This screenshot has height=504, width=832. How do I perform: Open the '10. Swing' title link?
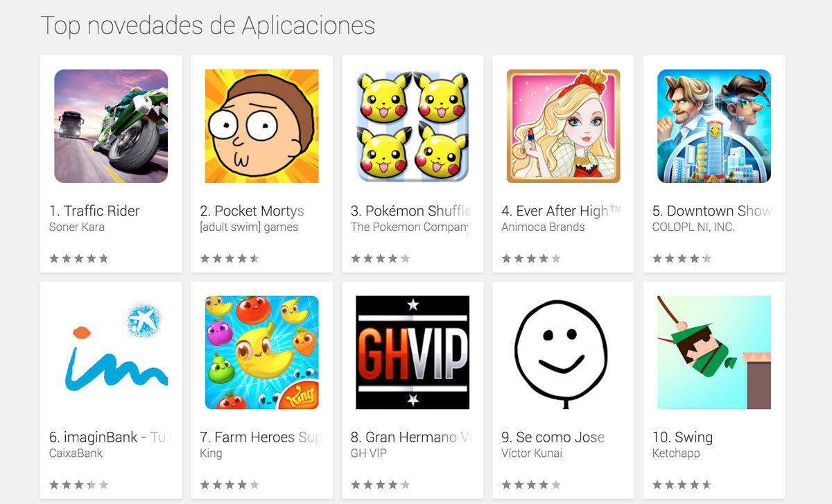point(682,437)
